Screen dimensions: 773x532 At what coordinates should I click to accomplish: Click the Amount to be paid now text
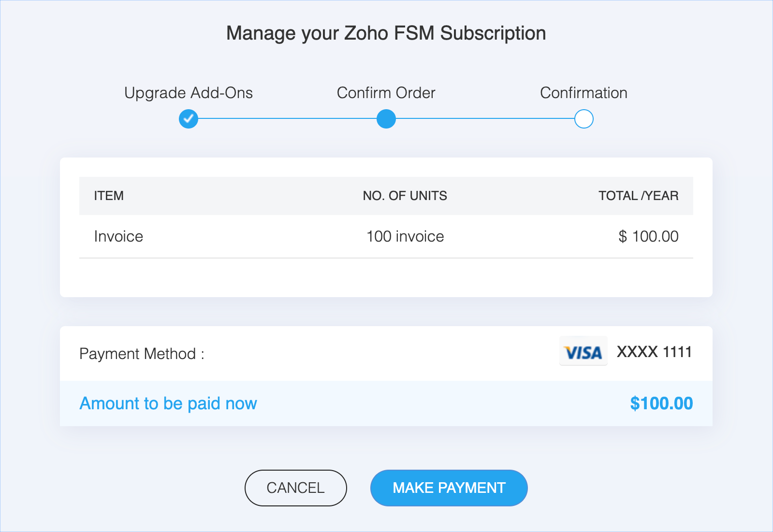point(168,403)
